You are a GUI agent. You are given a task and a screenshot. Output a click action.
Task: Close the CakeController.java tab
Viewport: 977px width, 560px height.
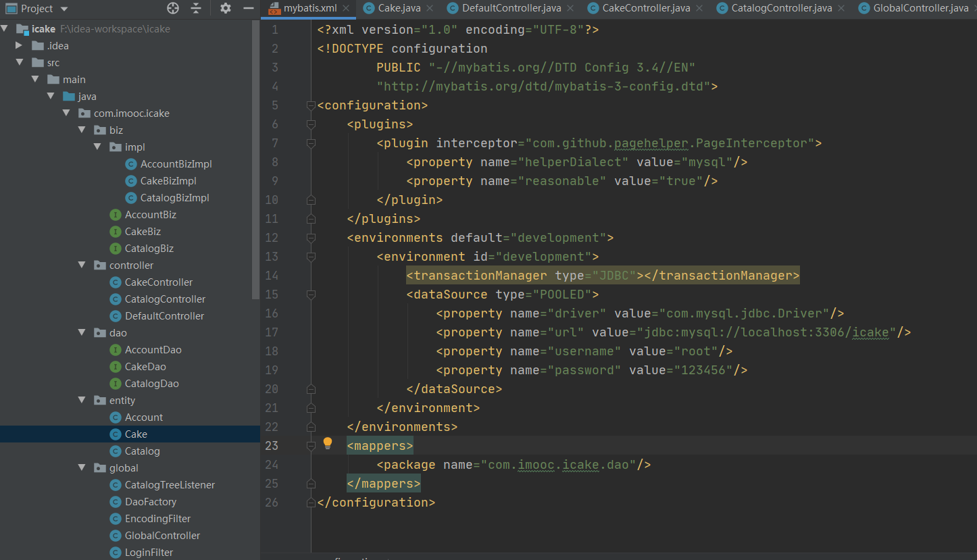click(699, 8)
